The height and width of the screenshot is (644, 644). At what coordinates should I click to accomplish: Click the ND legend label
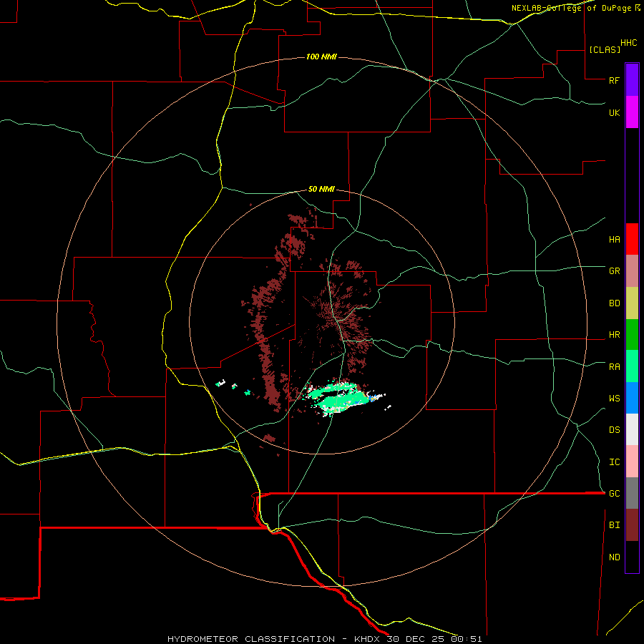click(614, 557)
